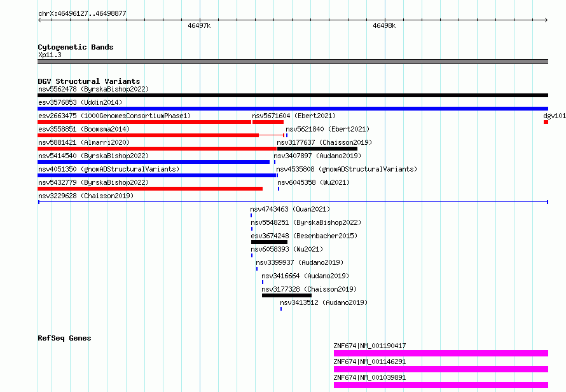Click the red nsv5881421 variant bar
Screen dimensions: 566x392
[x=157, y=149]
